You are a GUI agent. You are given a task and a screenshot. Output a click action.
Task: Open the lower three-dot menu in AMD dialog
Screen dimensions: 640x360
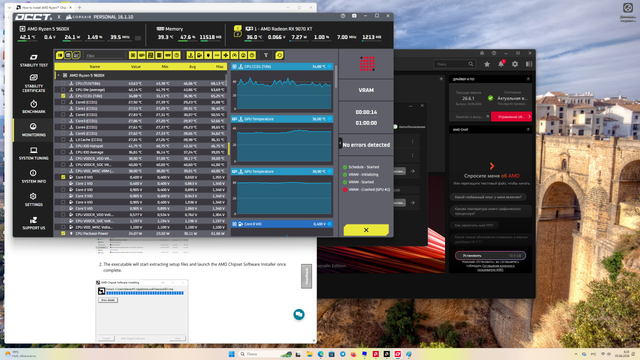[413, 156]
